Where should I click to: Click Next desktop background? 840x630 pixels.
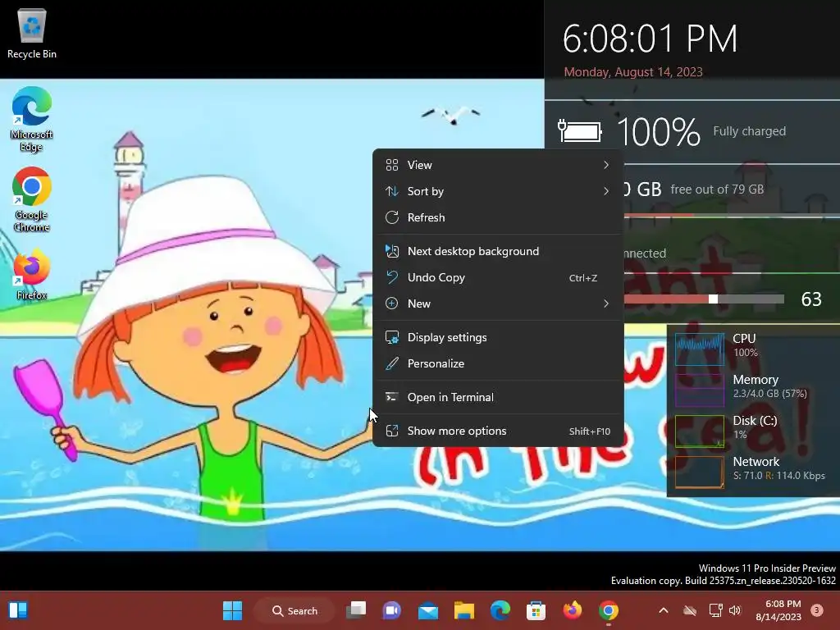[x=498, y=251]
